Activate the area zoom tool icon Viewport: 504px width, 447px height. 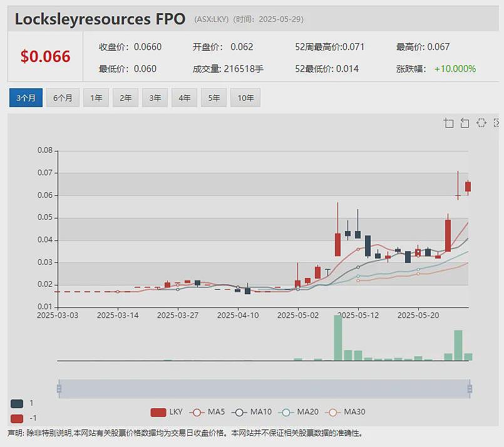449,123
